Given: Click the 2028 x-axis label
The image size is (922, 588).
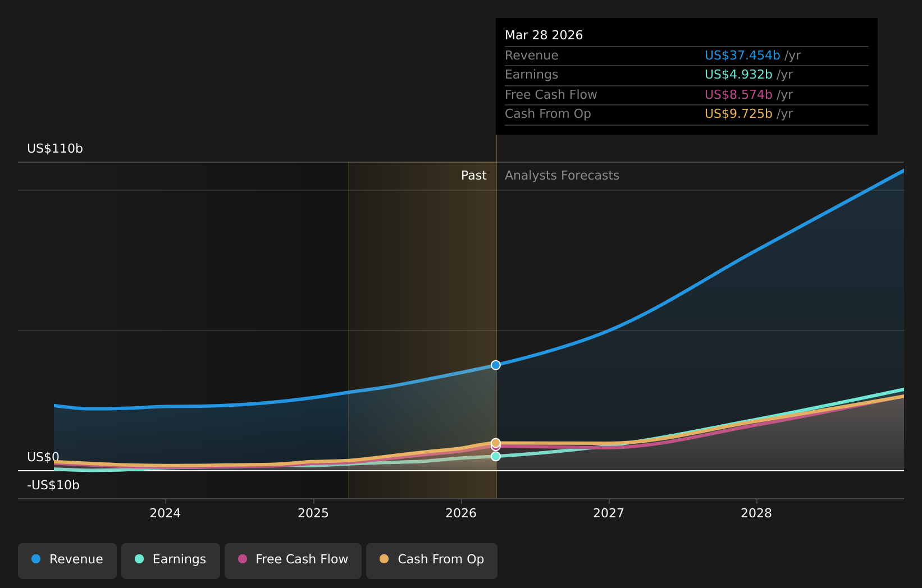Looking at the screenshot, I should tap(756, 513).
